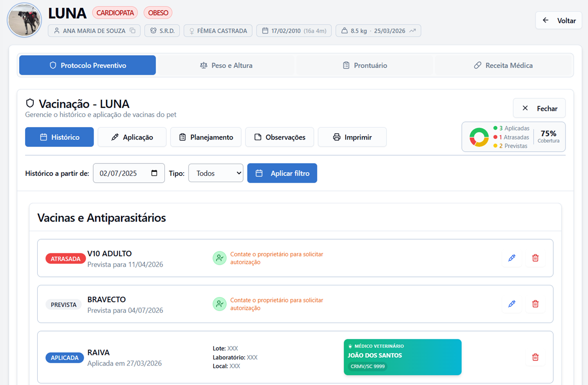Image resolution: width=588 pixels, height=385 pixels.
Task: Copy owner name icon beside Ana Maria de Souza
Action: [133, 31]
